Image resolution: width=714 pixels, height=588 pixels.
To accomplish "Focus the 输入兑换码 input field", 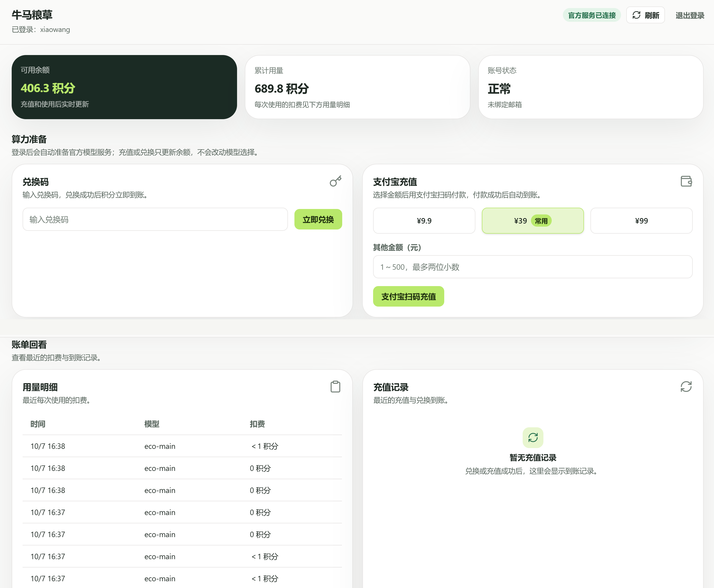I will click(155, 219).
